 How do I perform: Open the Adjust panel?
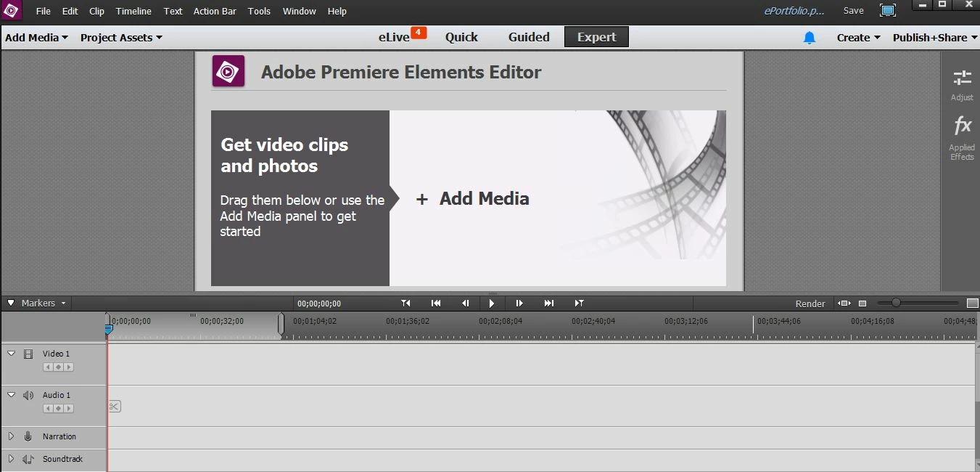click(x=962, y=85)
